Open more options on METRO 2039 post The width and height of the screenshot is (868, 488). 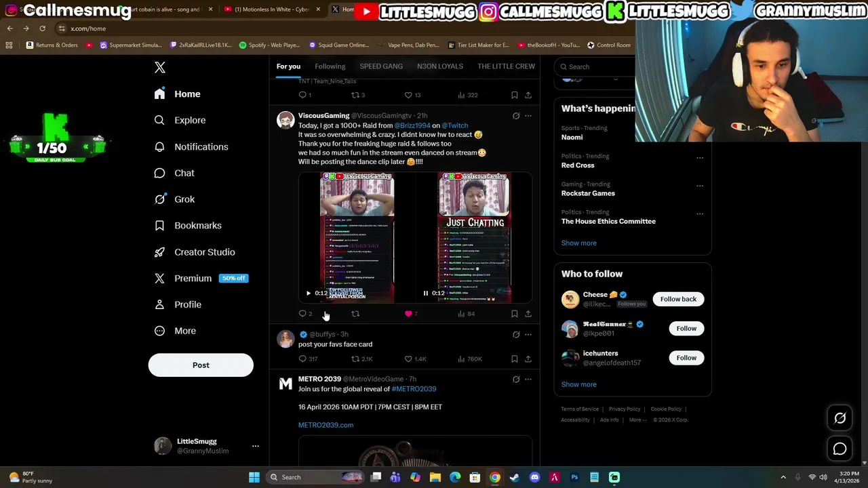[x=528, y=380]
